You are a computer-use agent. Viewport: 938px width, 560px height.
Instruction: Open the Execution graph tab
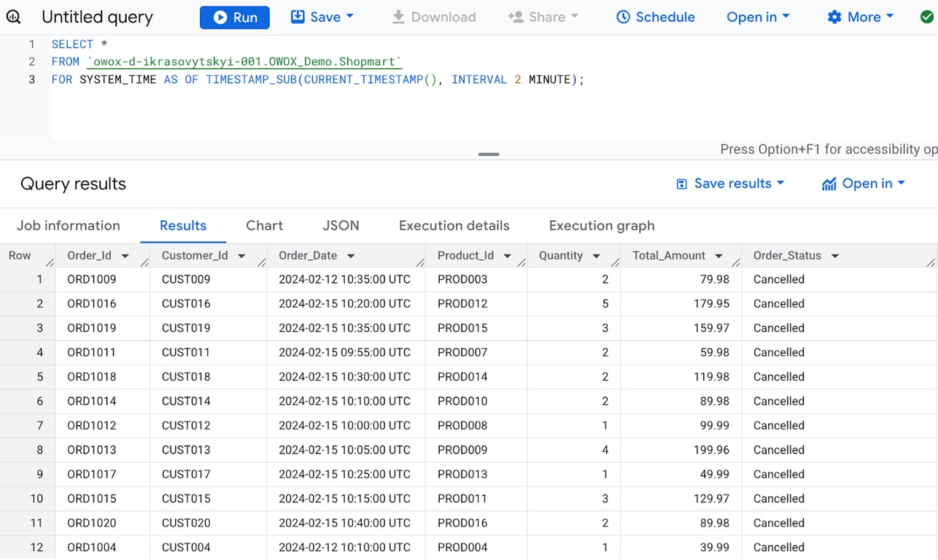(x=602, y=226)
